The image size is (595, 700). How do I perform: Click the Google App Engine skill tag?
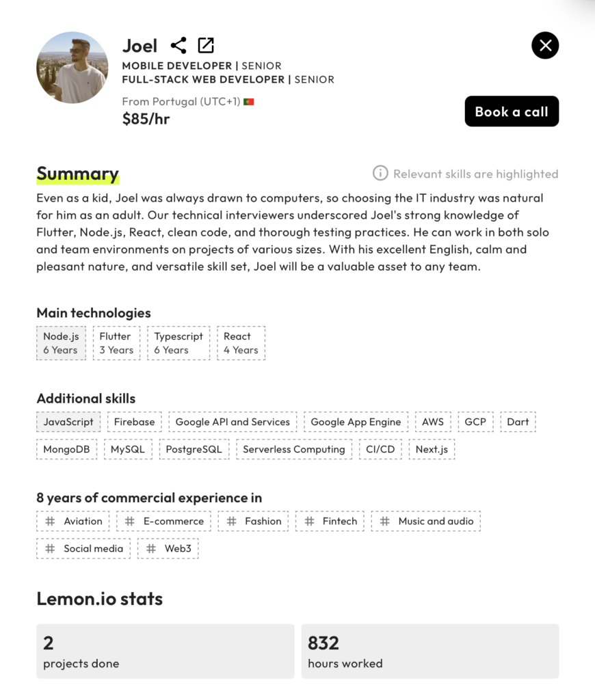pyautogui.click(x=356, y=422)
